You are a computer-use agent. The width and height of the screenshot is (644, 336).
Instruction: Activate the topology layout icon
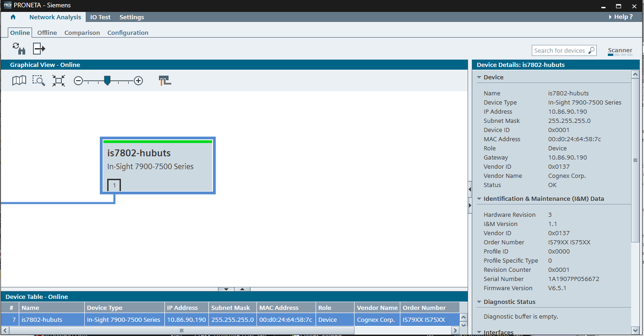click(164, 80)
